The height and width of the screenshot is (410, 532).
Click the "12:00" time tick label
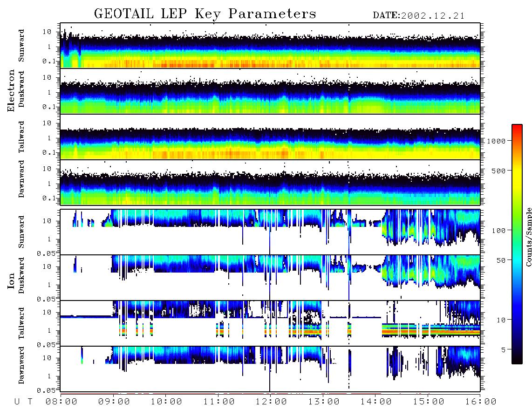click(271, 402)
